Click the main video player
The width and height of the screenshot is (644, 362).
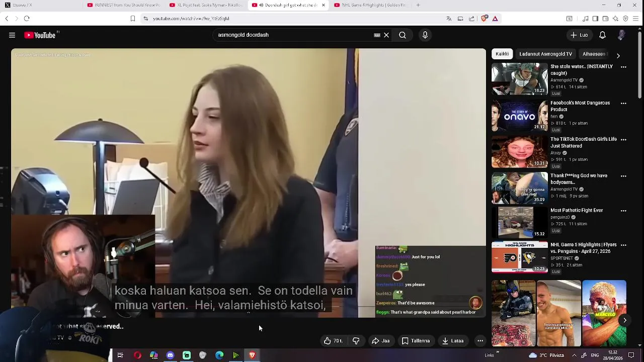249,183
